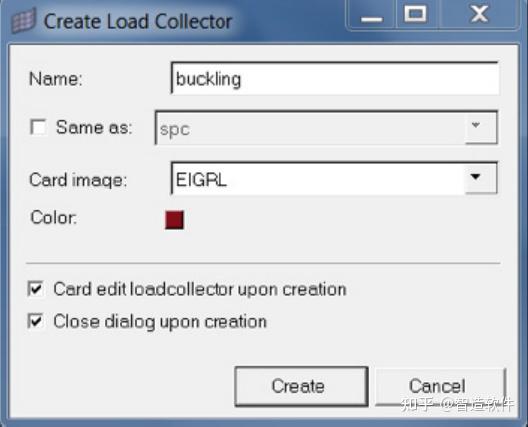The image size is (528, 427).
Task: Click the Create button
Action: point(301,386)
